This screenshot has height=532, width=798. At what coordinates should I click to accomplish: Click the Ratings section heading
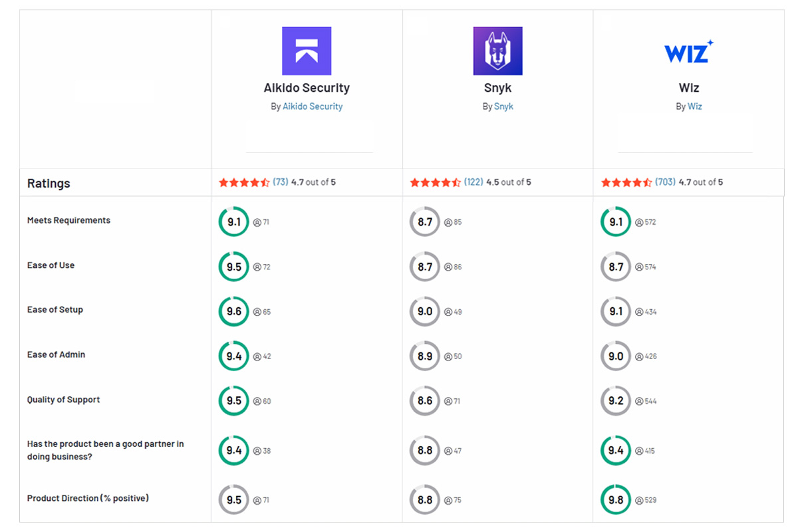click(x=49, y=184)
